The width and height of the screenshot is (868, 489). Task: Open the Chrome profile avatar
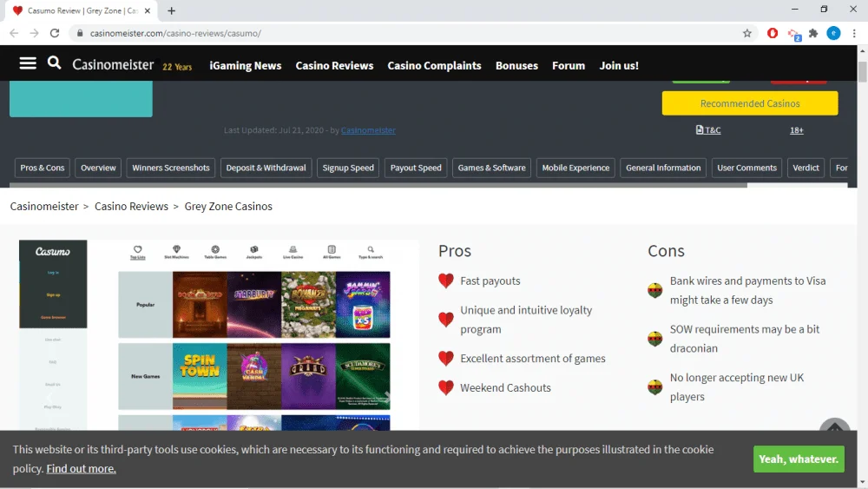click(x=833, y=33)
